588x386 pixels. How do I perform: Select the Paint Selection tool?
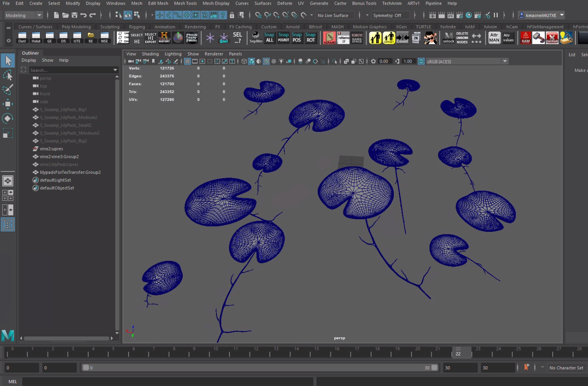8,89
